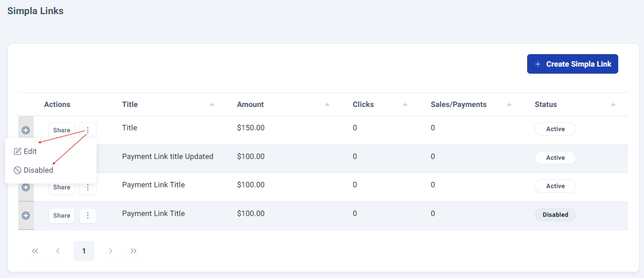The image size is (644, 278).
Task: Open three-dot menu for the $150.00 Title row
Action: [88, 130]
